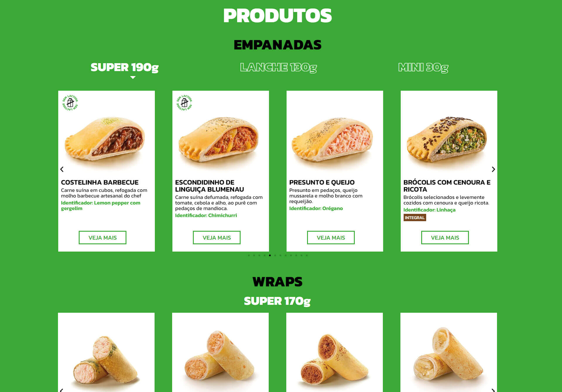
Task: Click the next arrow on wraps carousel
Action: point(493,390)
